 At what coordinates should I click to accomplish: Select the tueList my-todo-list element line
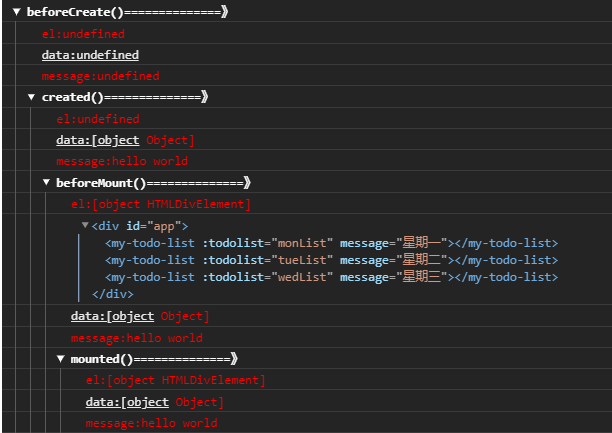pos(331,260)
